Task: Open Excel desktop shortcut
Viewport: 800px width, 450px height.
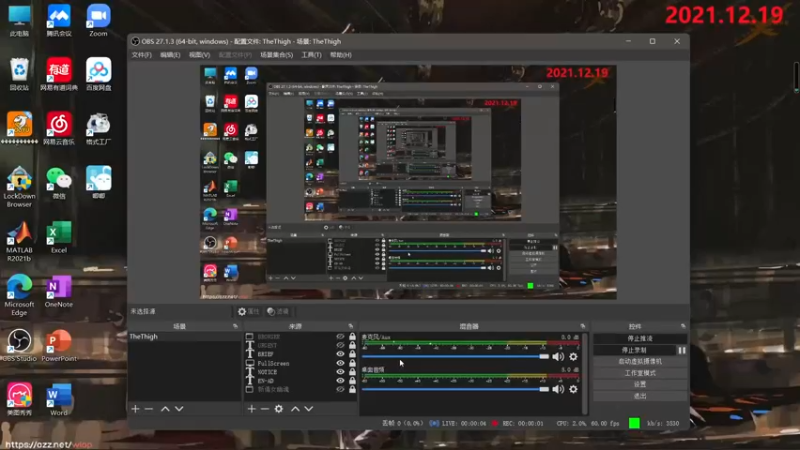Action: coord(59,237)
